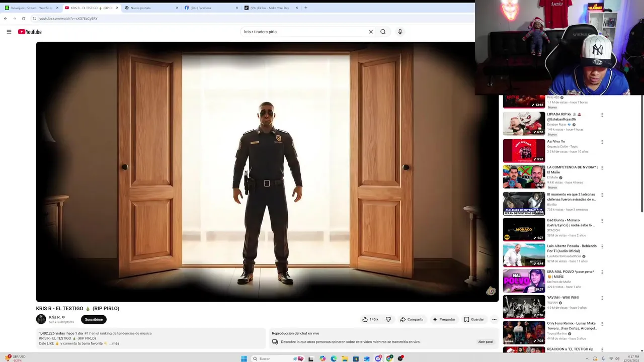Click the taskbar clock showing 6:17 PM
This screenshot has height=362, width=644.
point(631,358)
